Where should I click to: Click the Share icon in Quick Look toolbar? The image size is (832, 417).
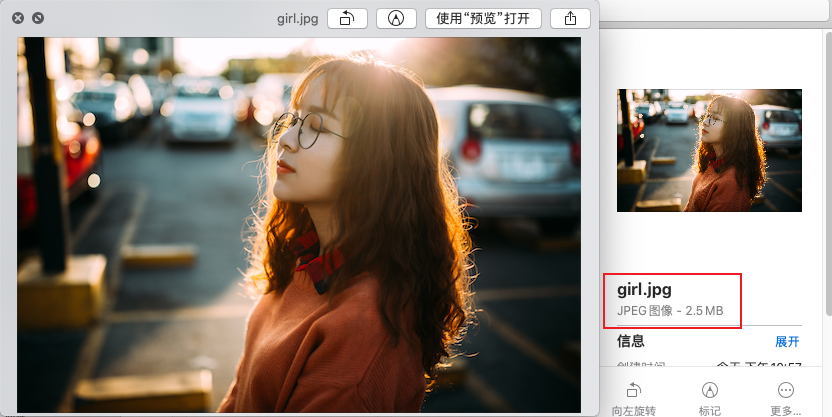tap(570, 19)
